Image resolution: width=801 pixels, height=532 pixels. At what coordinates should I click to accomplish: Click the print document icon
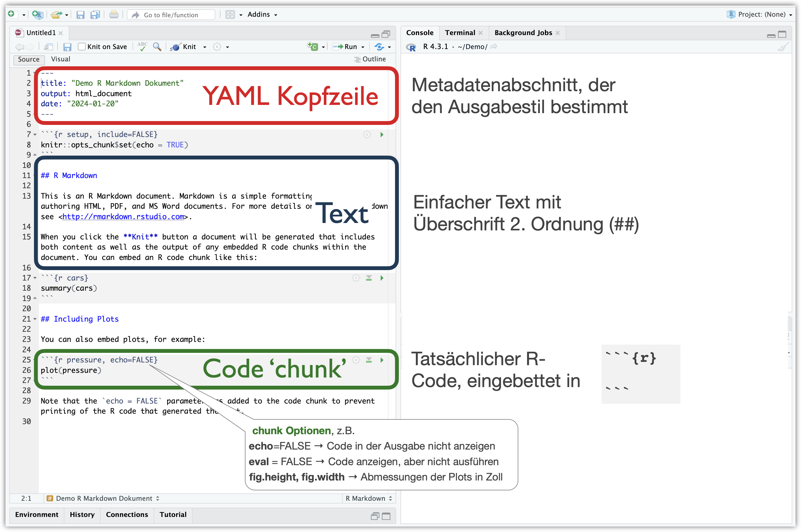pos(114,15)
